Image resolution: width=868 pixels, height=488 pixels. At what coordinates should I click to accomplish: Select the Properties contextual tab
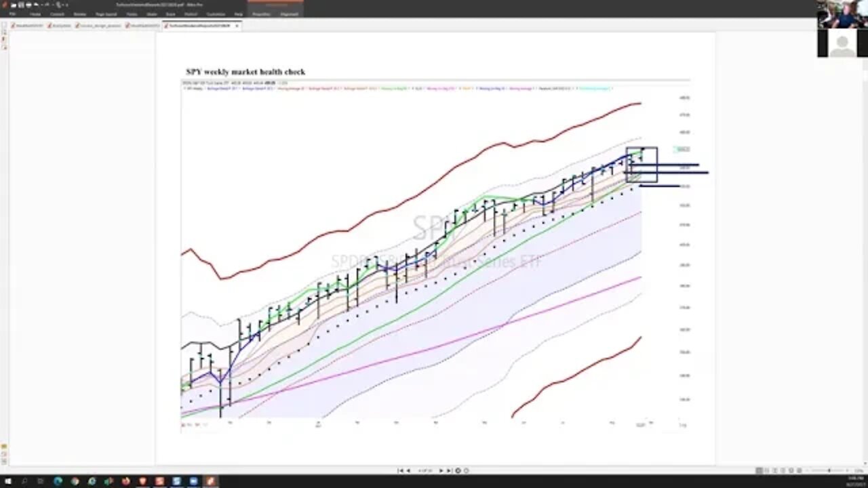[x=260, y=14]
